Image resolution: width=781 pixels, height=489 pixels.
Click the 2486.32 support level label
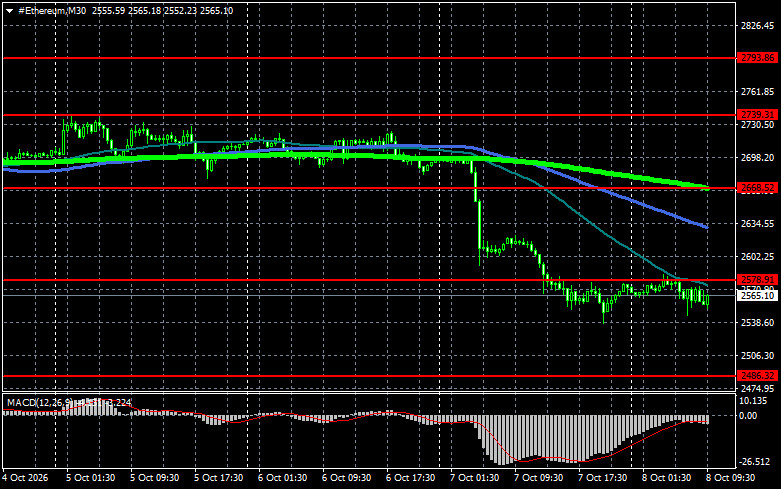(x=757, y=375)
